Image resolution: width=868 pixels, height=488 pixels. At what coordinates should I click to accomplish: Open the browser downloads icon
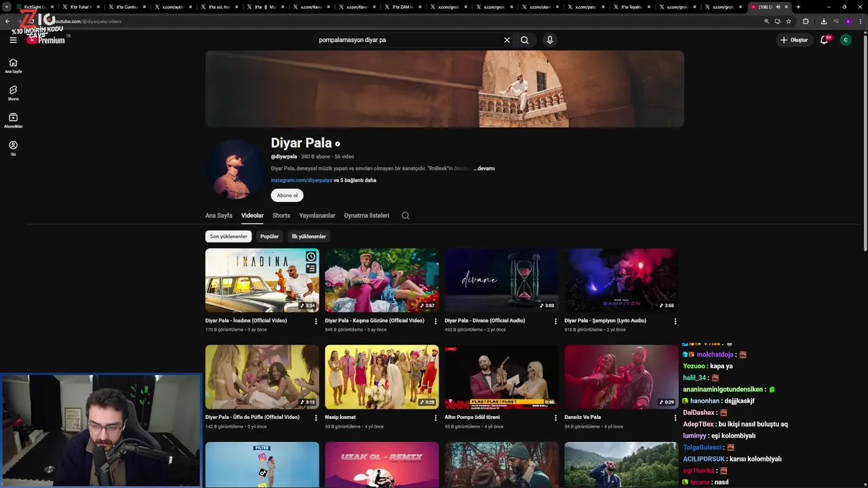(823, 21)
